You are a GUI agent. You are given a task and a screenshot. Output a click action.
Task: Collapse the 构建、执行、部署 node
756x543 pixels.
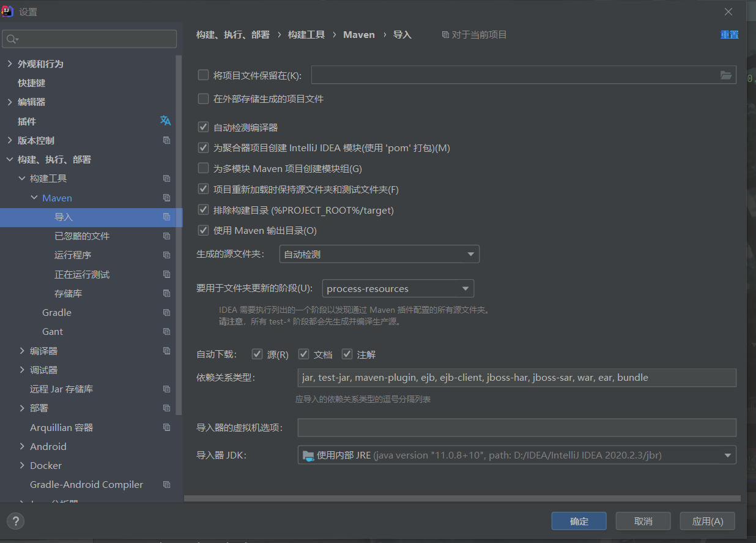(x=9, y=159)
